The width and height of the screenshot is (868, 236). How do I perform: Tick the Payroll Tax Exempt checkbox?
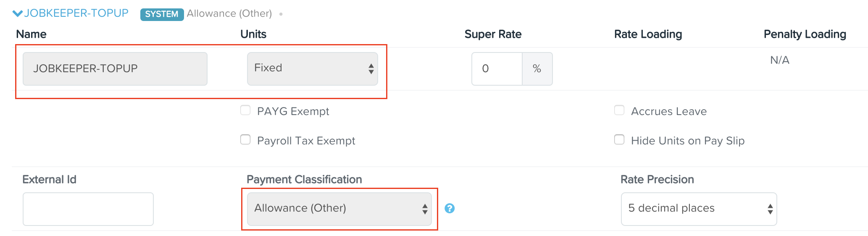[245, 139]
